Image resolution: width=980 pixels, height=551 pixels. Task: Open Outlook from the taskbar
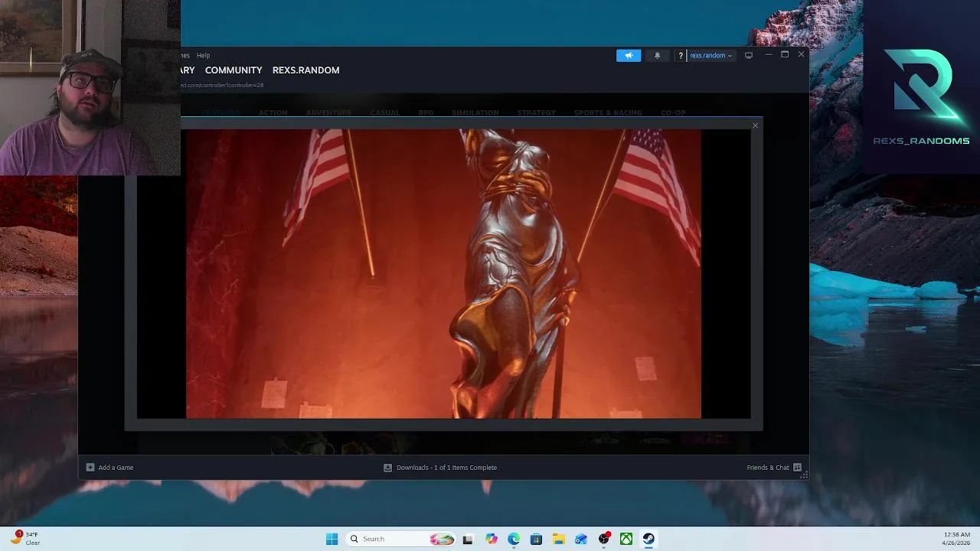pos(581,539)
